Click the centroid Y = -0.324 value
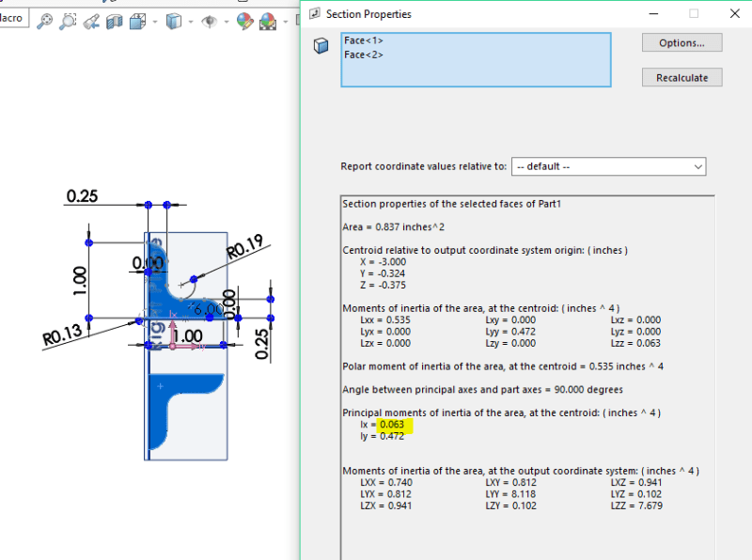Viewport: 752px width, 560px height. (x=383, y=273)
